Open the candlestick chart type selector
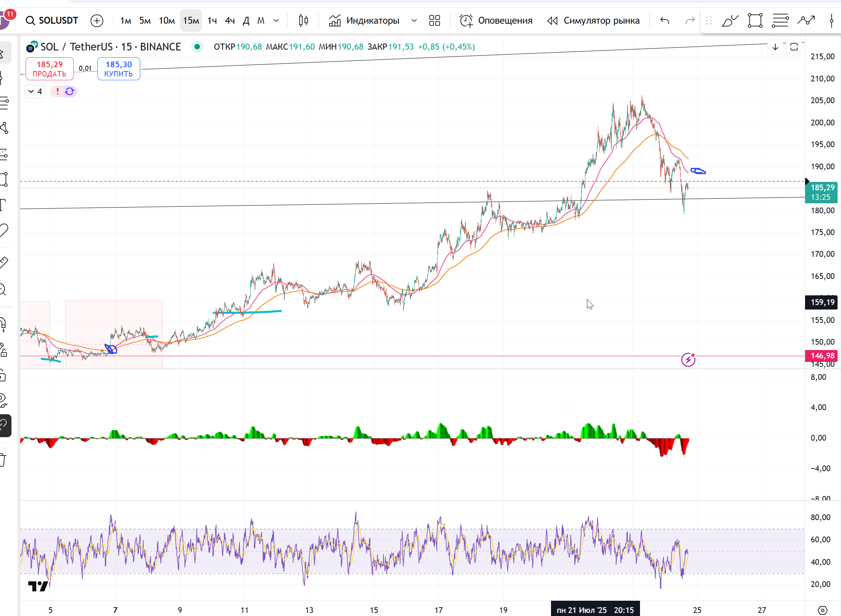This screenshot has width=841, height=616. 303,20
